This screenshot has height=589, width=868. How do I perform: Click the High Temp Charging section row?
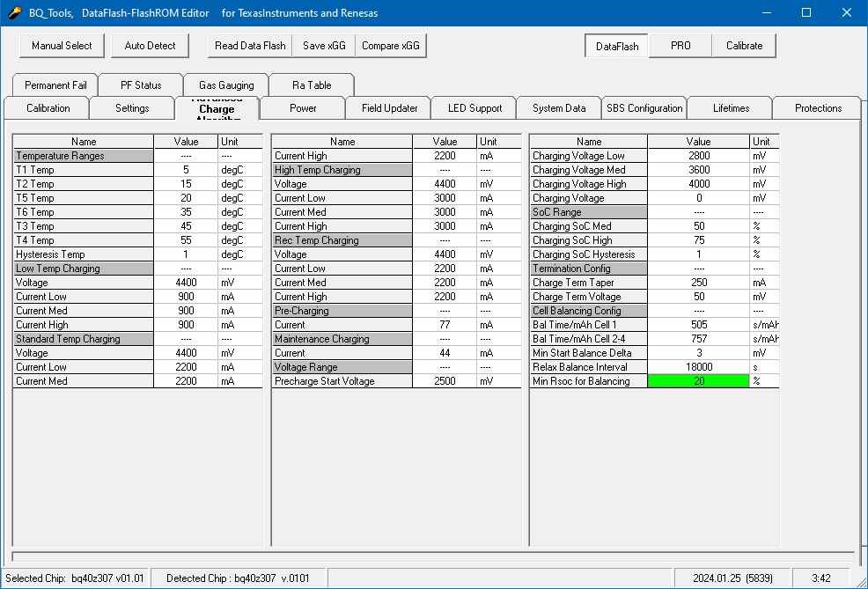[342, 170]
